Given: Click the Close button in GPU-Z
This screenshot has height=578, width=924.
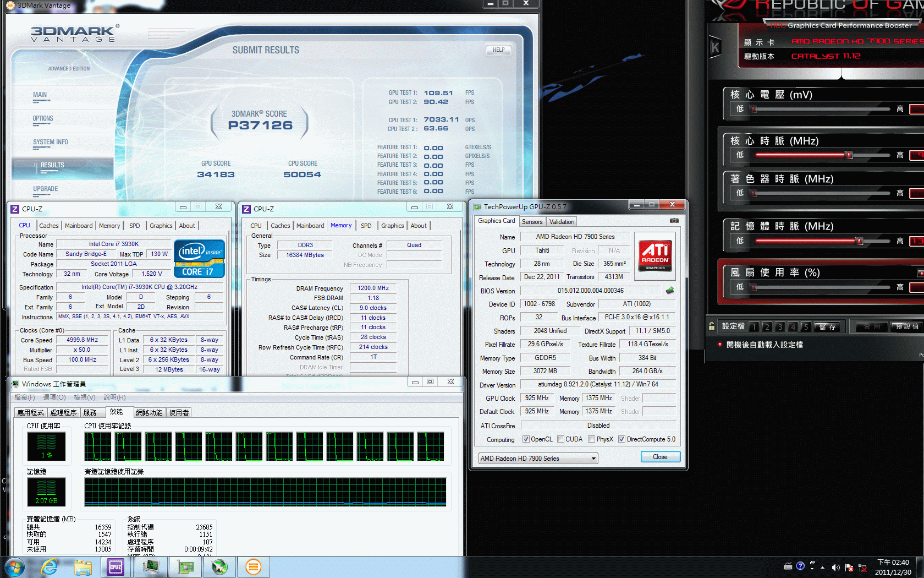Looking at the screenshot, I should [660, 457].
